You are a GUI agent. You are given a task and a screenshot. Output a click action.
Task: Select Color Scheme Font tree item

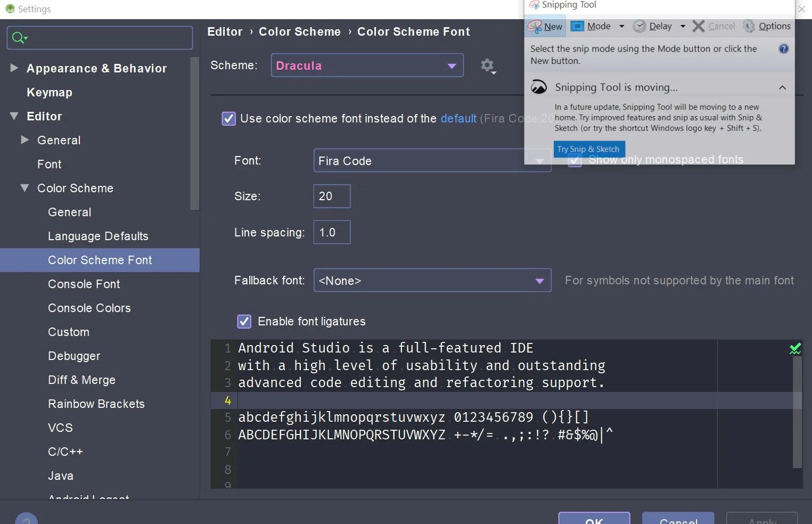(100, 260)
